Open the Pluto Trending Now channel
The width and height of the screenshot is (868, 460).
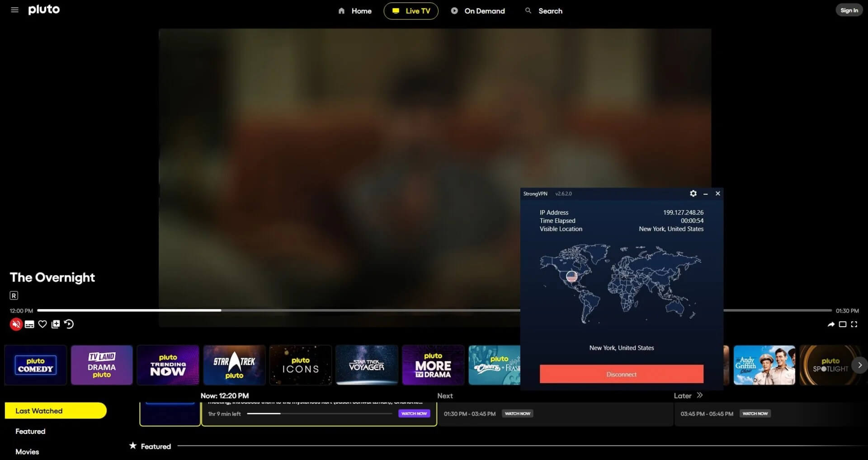click(x=168, y=365)
